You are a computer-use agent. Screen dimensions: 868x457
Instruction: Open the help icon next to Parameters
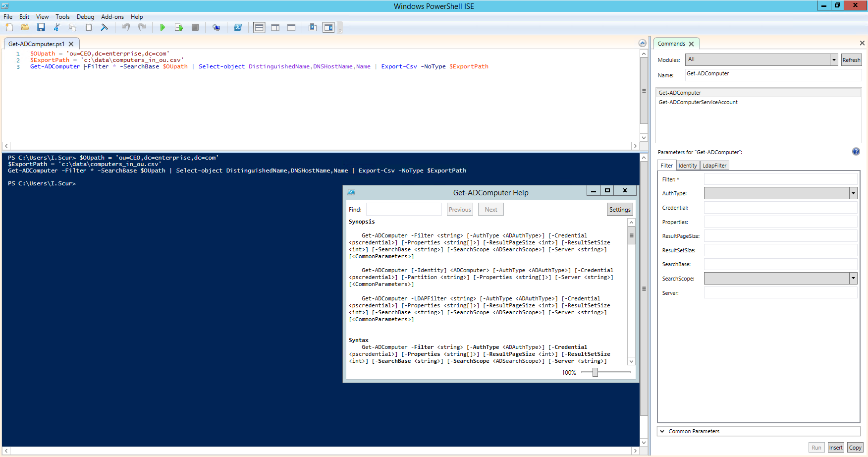pos(856,152)
